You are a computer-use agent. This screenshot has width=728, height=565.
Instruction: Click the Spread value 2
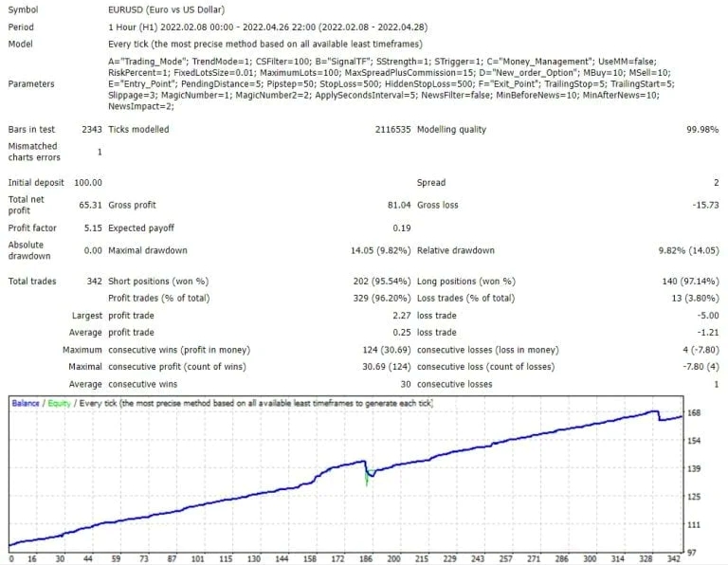(717, 183)
